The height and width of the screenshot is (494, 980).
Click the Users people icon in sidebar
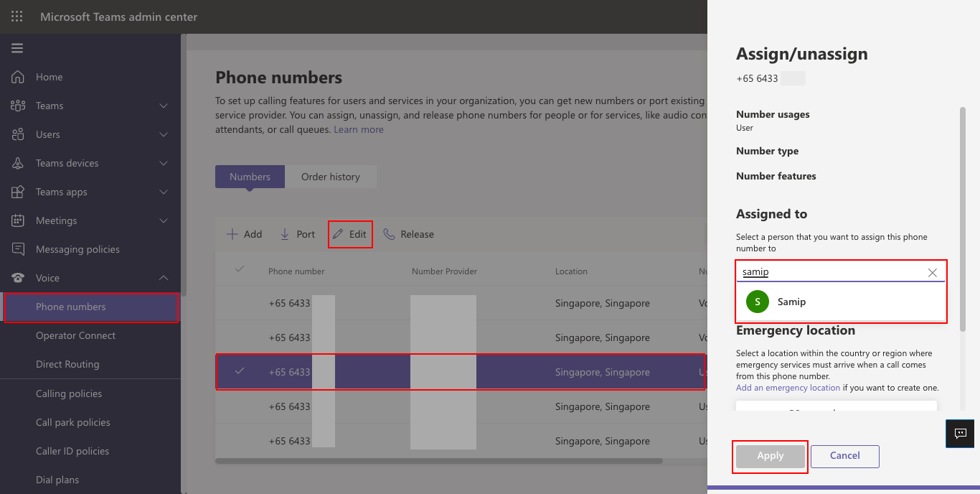tap(18, 134)
